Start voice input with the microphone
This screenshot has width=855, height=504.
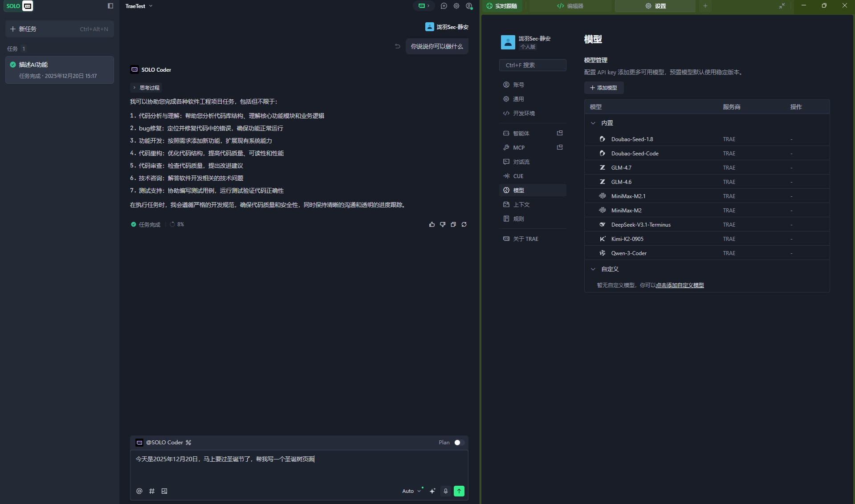tap(446, 491)
